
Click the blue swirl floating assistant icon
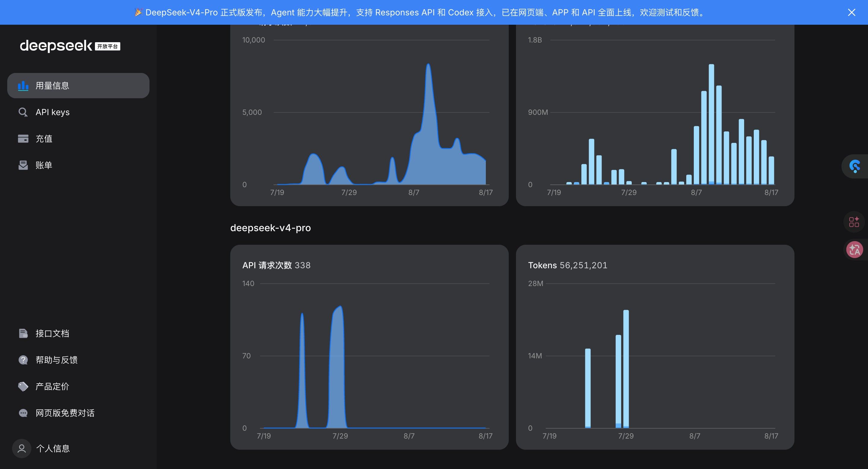[855, 166]
